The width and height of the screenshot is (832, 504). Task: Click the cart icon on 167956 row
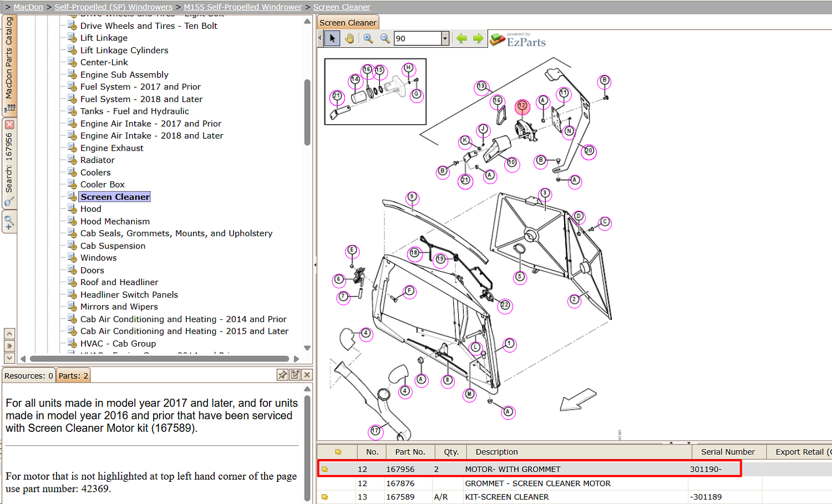point(325,470)
